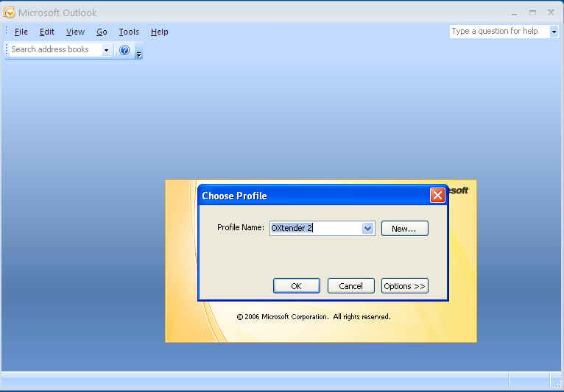Click the Profile Name field showing OXtender 2
This screenshot has height=392, width=564.
tap(316, 228)
